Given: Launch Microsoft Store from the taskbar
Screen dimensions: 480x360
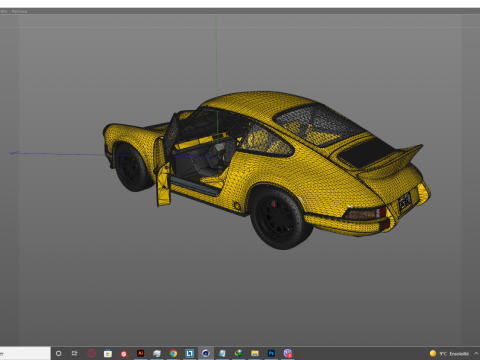Looking at the screenshot, I should click(x=108, y=353).
